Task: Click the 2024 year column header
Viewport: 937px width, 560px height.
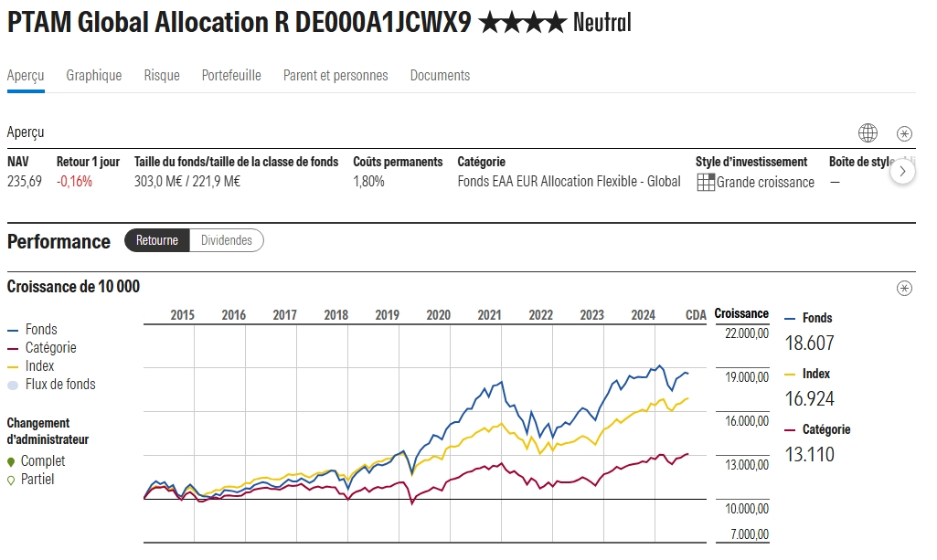Action: [643, 315]
